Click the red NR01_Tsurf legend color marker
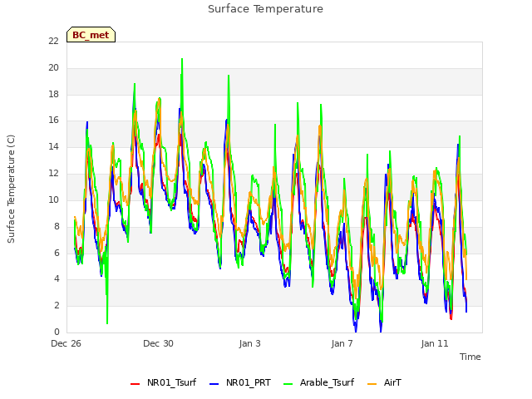The image size is (532, 399). click(135, 384)
